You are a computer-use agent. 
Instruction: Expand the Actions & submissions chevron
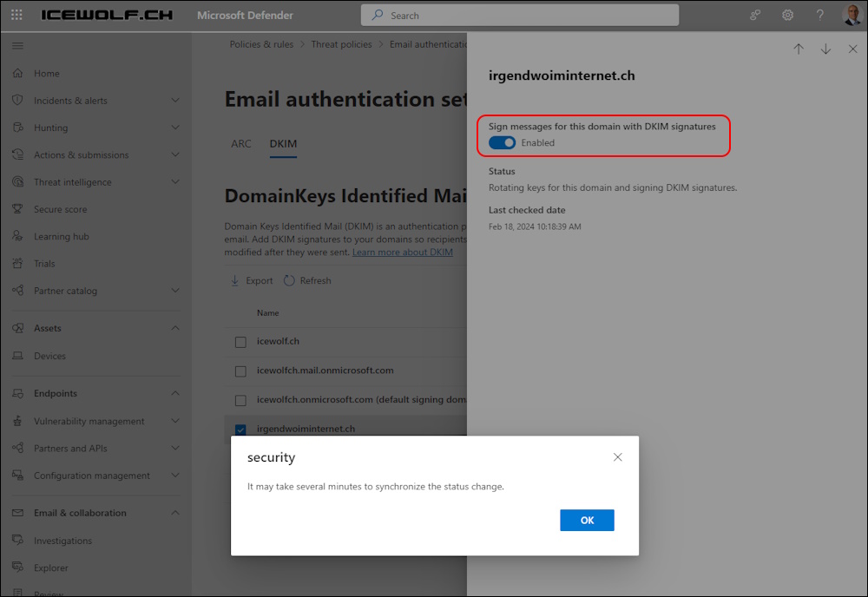tap(175, 154)
